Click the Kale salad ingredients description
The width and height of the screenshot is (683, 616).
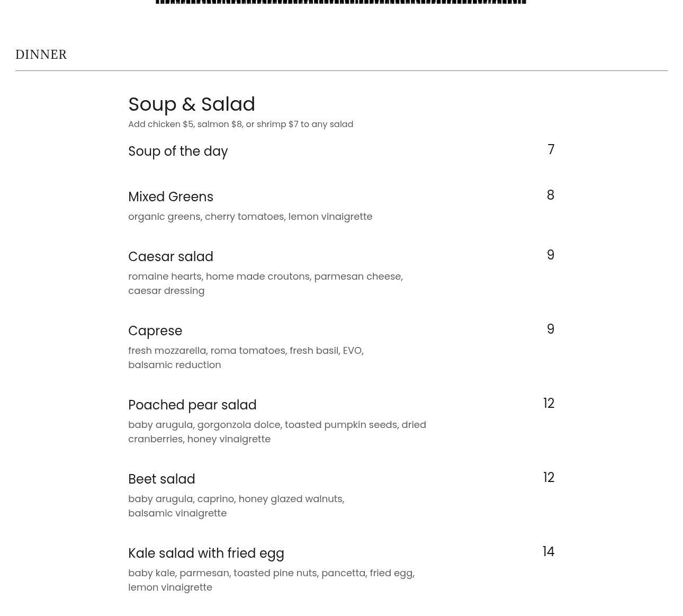click(271, 580)
